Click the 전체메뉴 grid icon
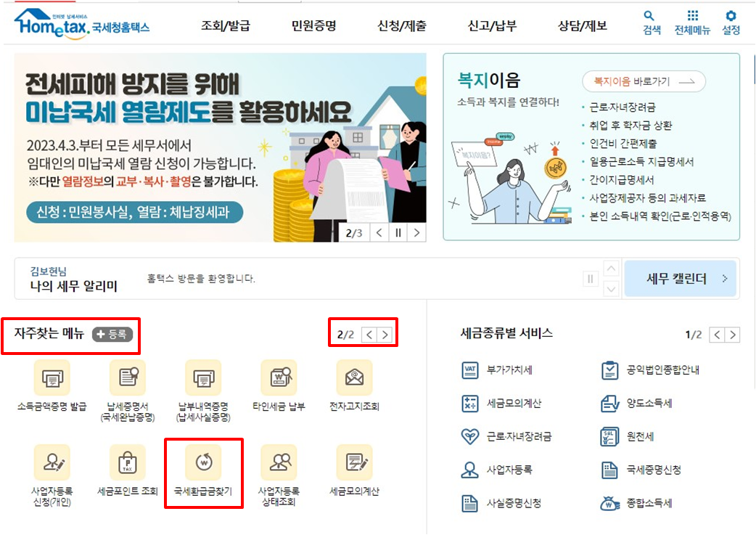The width and height of the screenshot is (756, 535). click(x=691, y=21)
